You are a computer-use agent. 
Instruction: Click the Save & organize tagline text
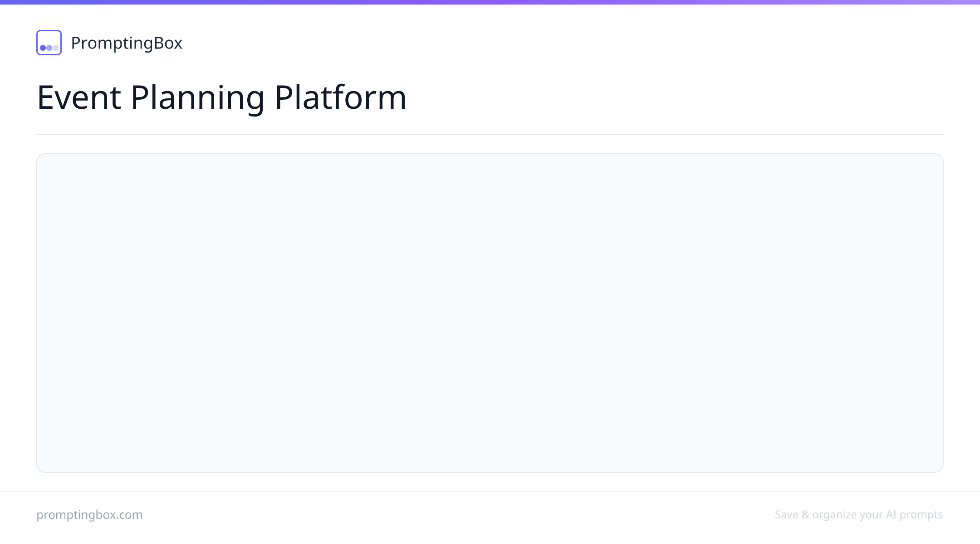pyautogui.click(x=859, y=515)
